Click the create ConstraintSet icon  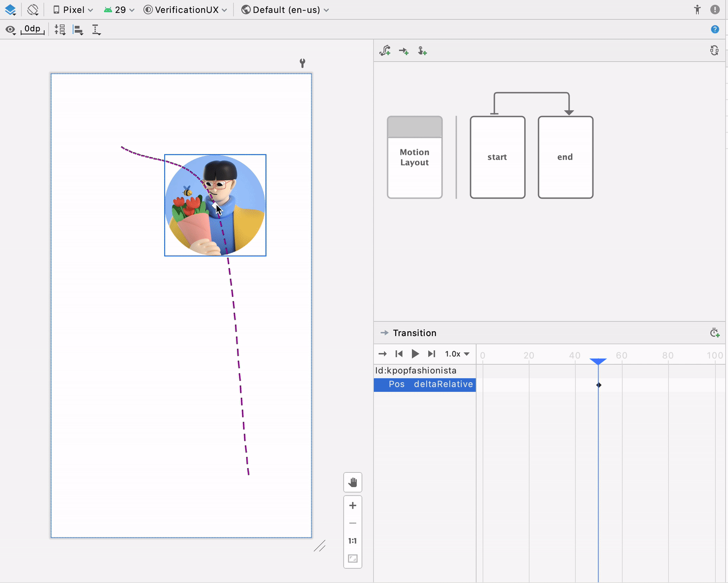tap(385, 51)
